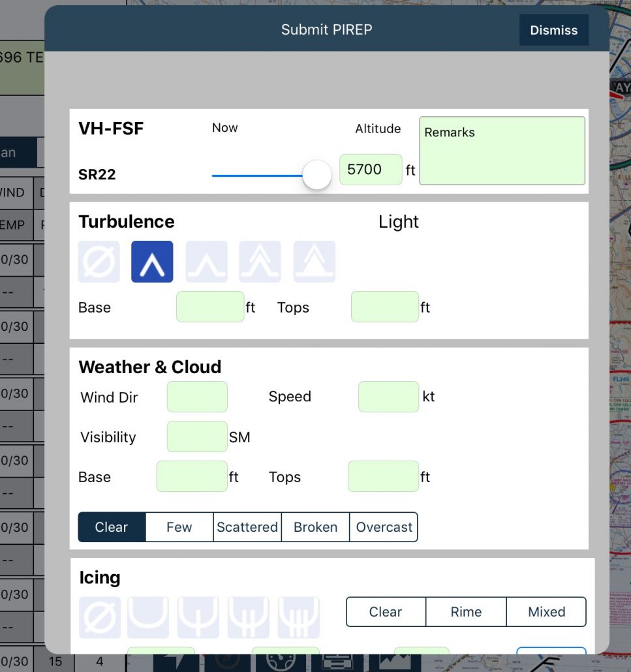
Task: Switch cloud coverage to Scattered
Action: point(247,527)
